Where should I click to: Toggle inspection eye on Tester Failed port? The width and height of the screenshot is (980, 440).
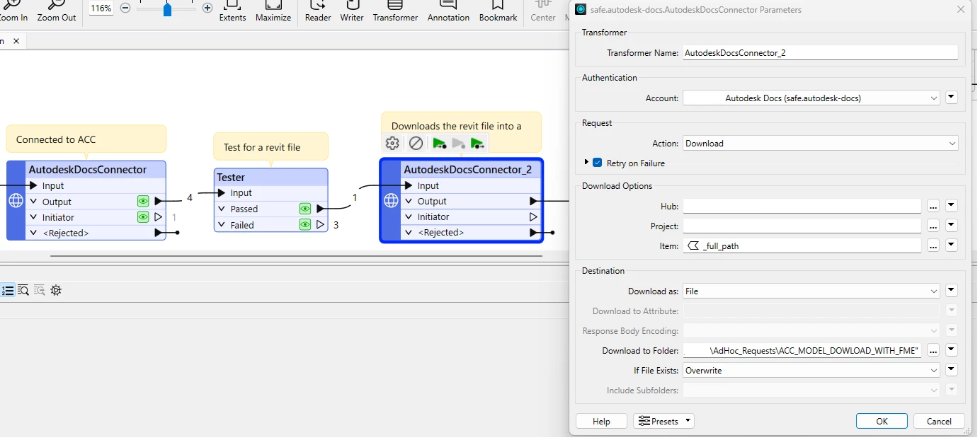[x=305, y=225]
